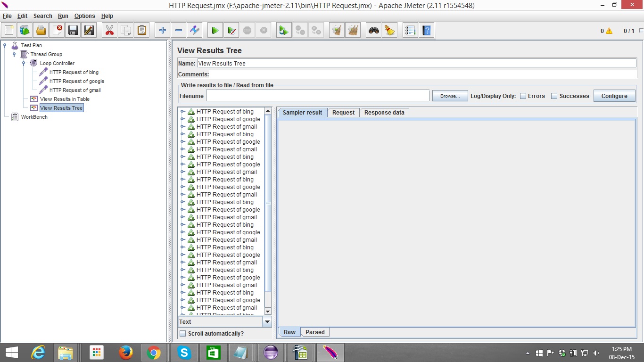This screenshot has height=362, width=644.
Task: Open the Help menu
Action: click(x=107, y=16)
